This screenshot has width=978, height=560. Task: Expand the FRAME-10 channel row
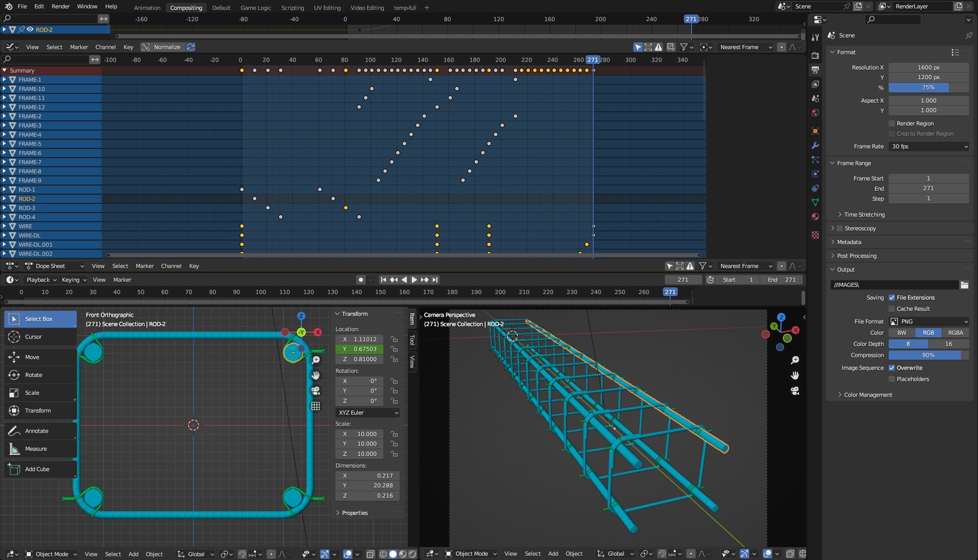pos(4,89)
